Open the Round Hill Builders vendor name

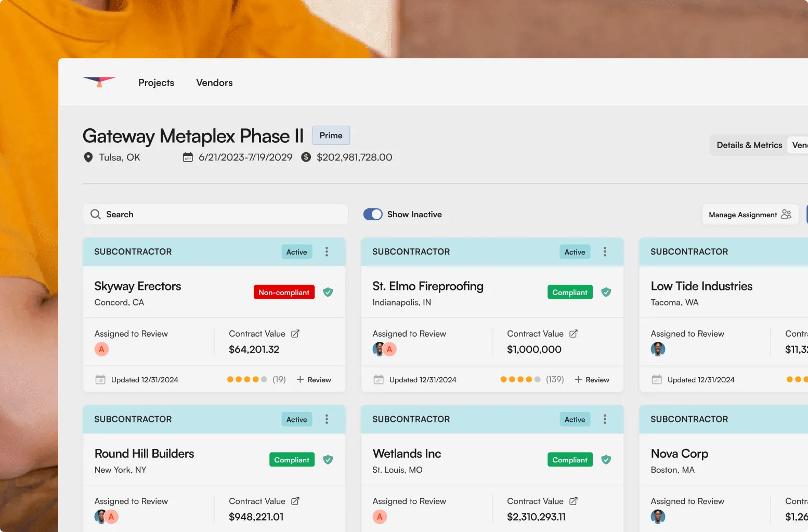click(x=144, y=454)
